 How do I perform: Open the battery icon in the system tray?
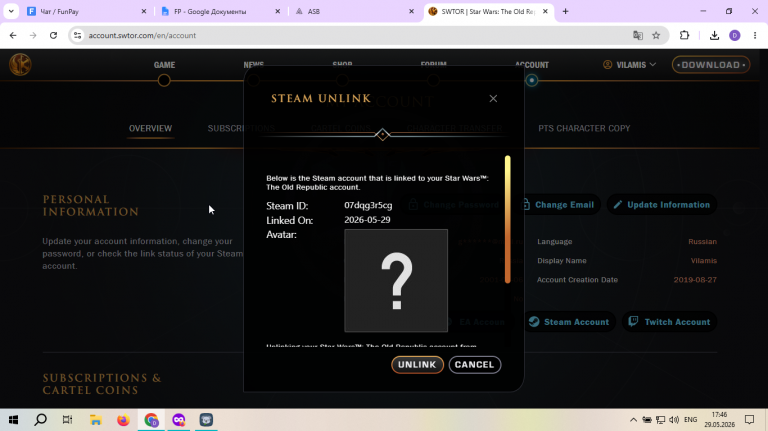(647, 420)
